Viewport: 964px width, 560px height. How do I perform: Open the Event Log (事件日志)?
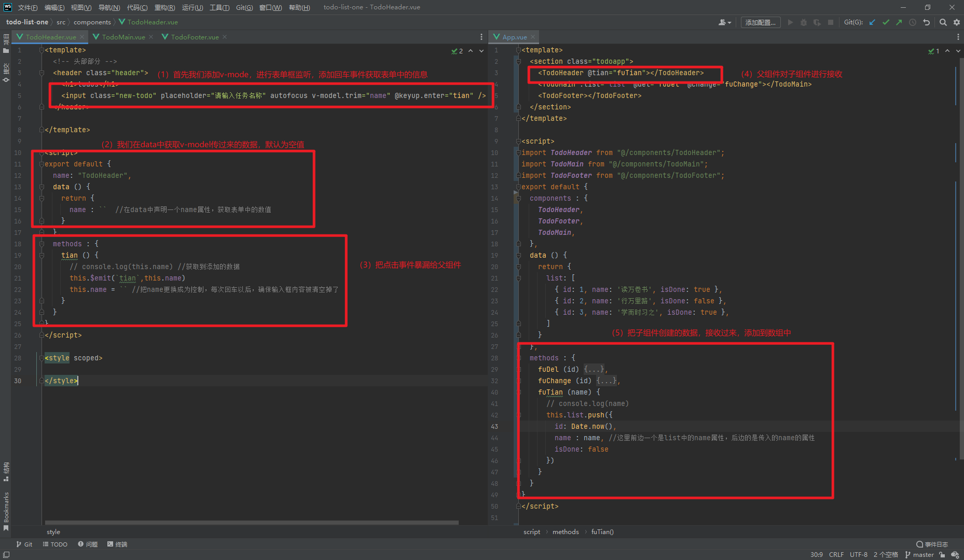932,544
